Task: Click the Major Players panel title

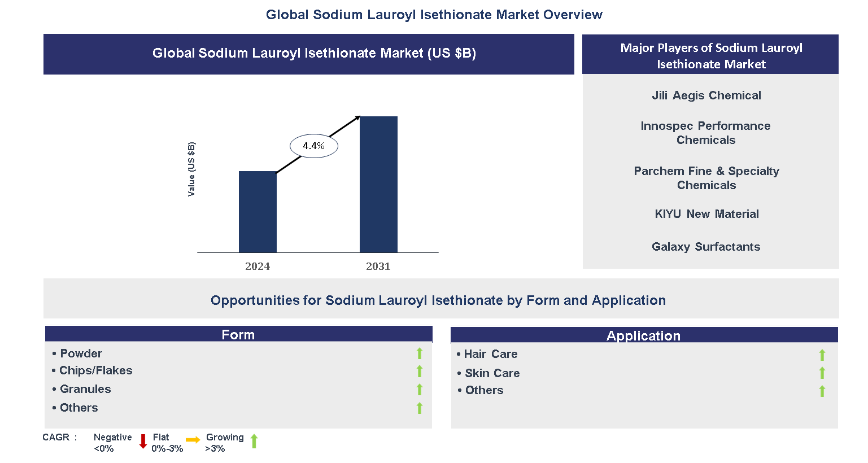Action: pyautogui.click(x=710, y=56)
